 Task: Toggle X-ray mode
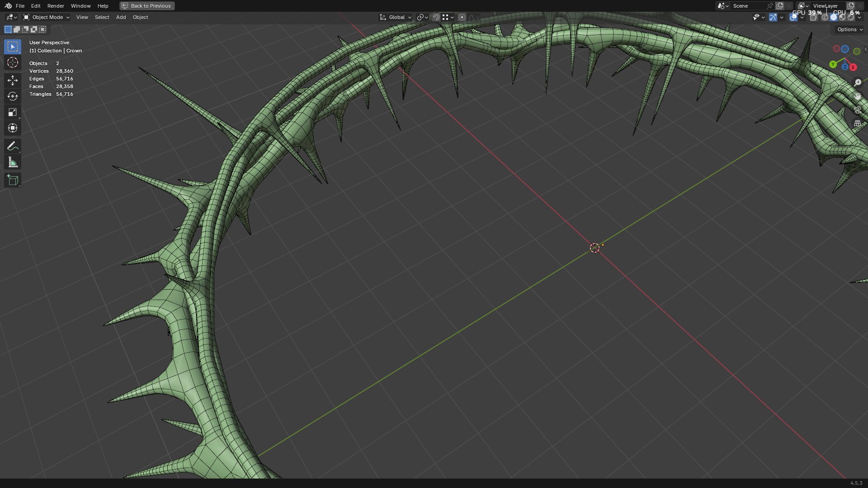click(x=813, y=17)
